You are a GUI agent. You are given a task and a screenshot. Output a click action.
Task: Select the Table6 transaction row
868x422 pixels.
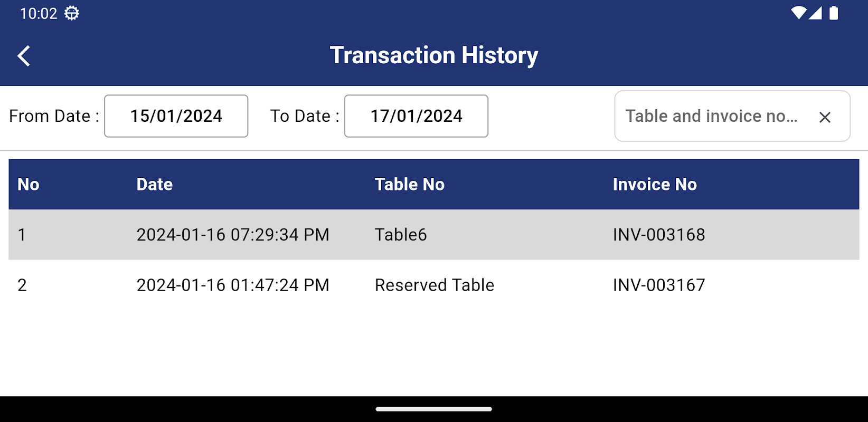tap(401, 235)
